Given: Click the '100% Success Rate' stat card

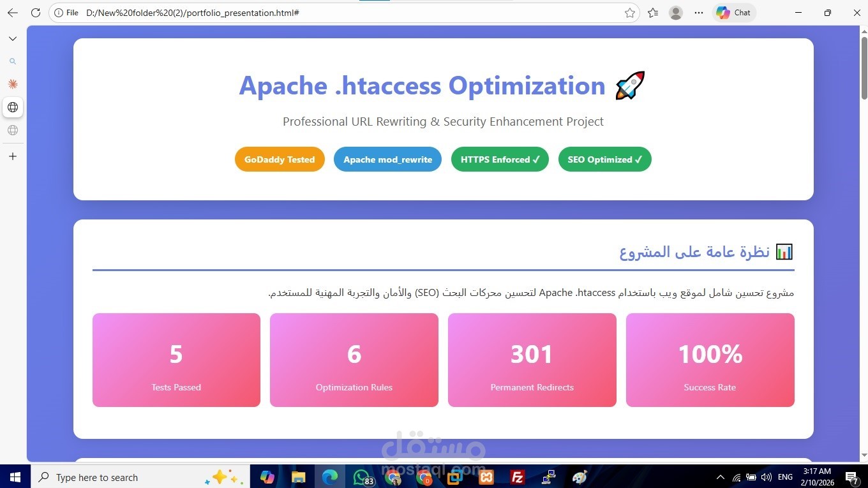Looking at the screenshot, I should 710,360.
